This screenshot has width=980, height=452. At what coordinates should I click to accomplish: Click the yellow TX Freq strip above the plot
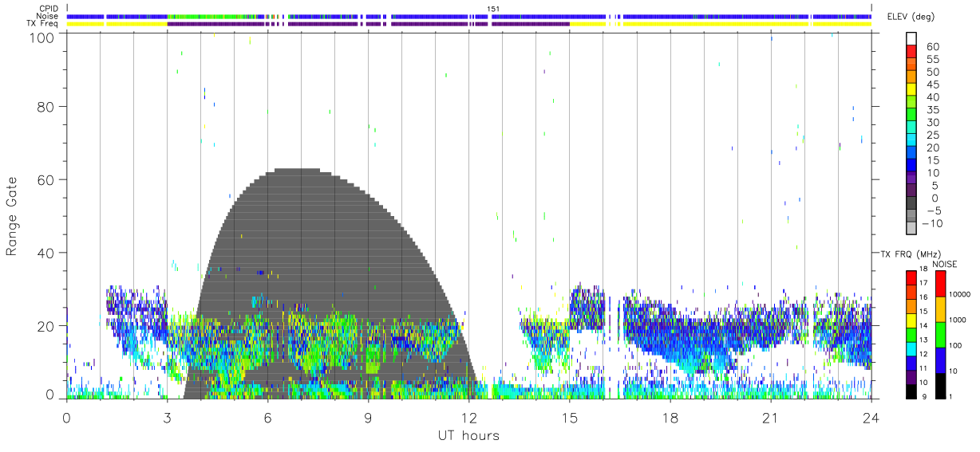tap(469, 24)
